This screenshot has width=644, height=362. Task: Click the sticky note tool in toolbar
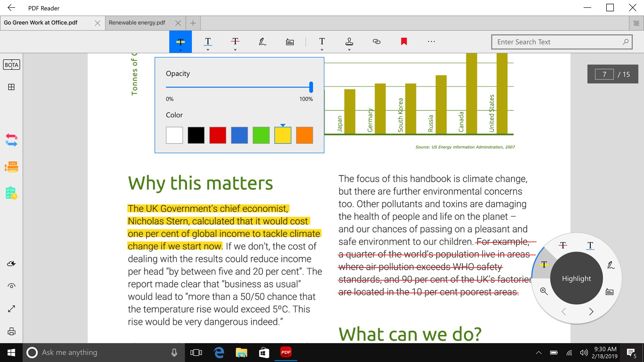[x=290, y=42]
